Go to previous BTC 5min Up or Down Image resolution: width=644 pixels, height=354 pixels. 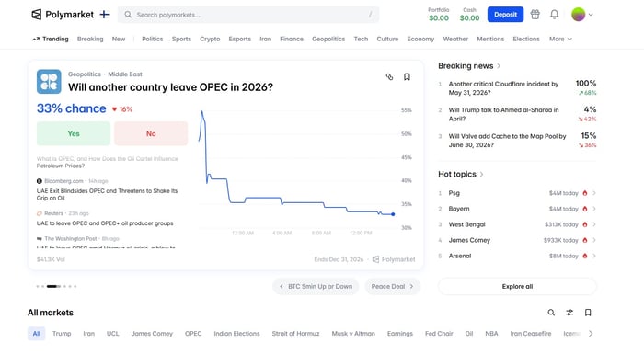[316, 286]
